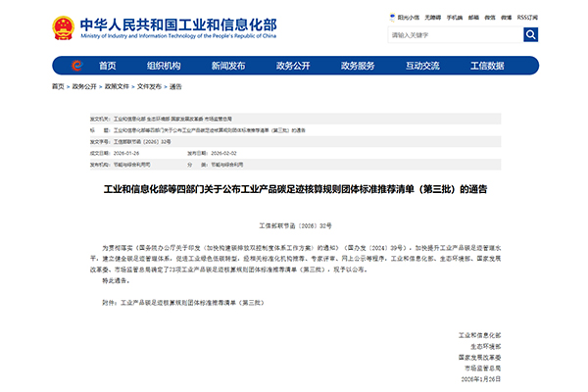
Task: Click the magnifier search button
Action: 530,35
